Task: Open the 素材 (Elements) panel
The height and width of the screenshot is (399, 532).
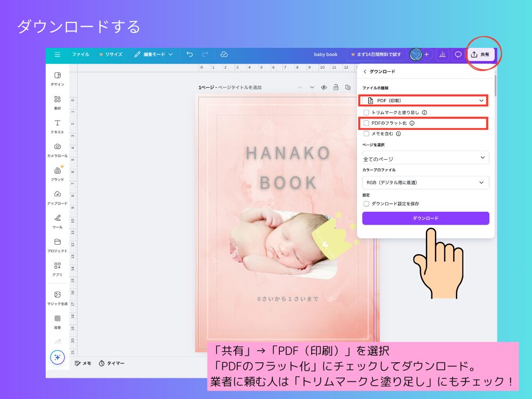Action: click(58, 100)
